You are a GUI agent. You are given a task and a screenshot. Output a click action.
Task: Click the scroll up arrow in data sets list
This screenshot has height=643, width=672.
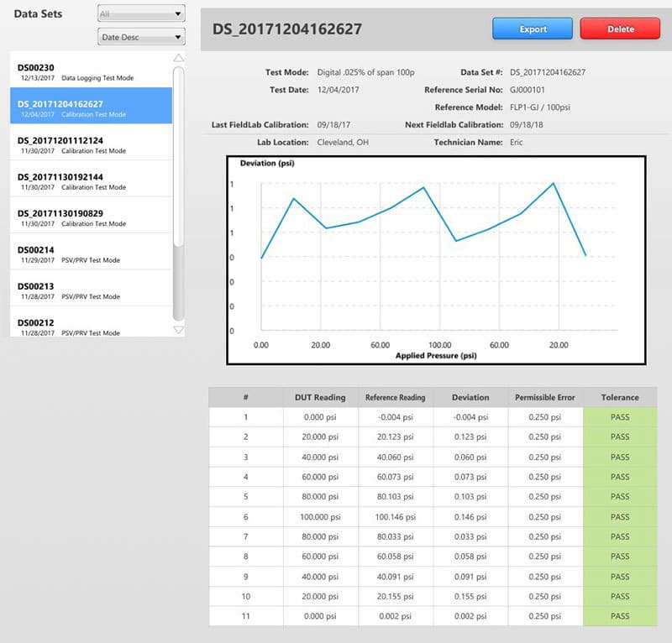(178, 58)
